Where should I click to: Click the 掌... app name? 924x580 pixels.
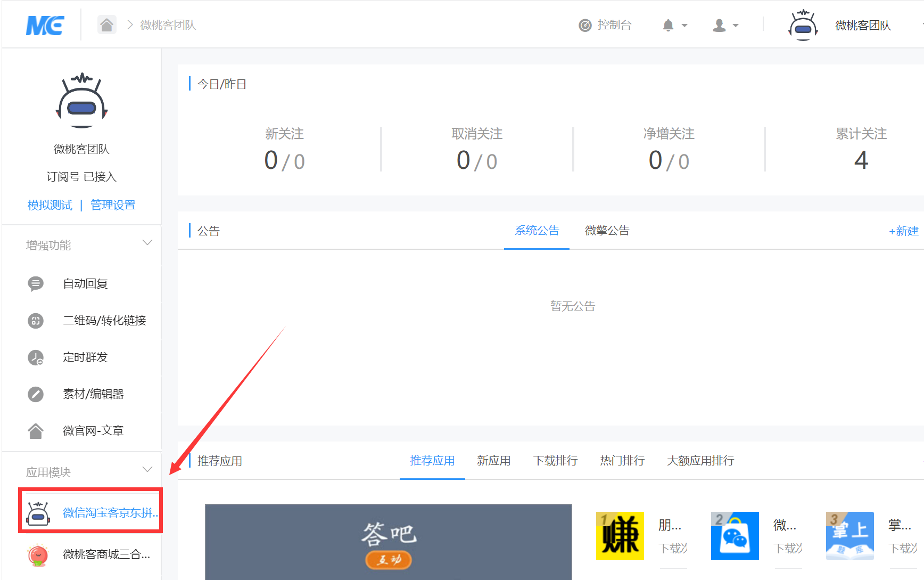coord(900,525)
